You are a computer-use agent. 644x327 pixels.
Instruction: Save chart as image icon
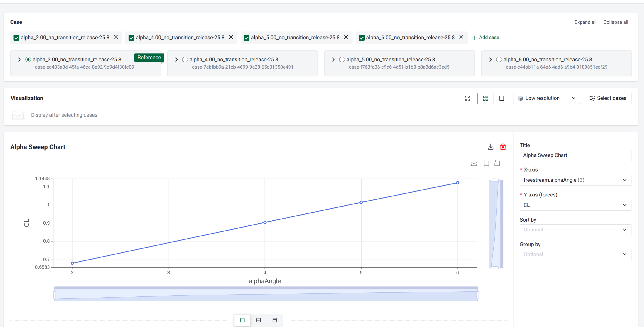pos(474,163)
